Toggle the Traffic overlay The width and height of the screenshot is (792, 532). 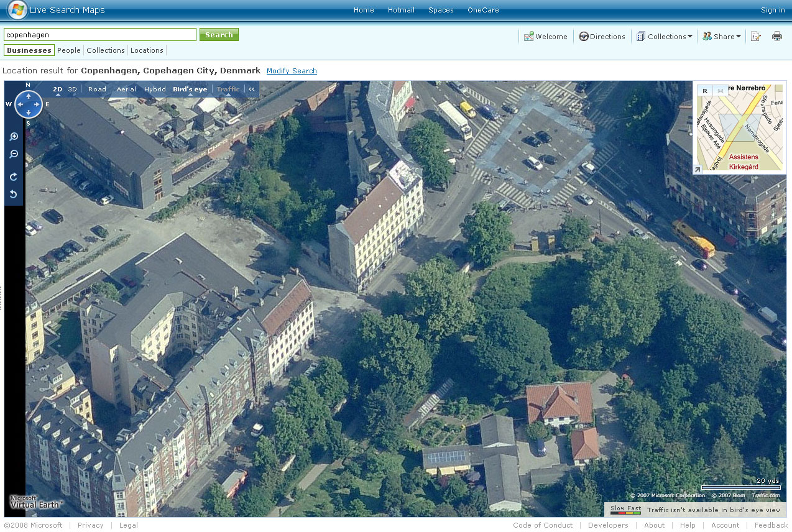point(228,89)
